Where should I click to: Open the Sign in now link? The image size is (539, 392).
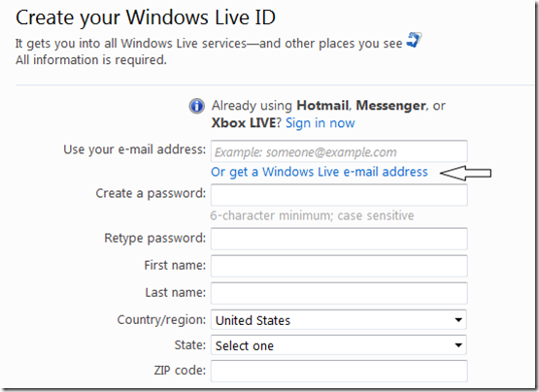coord(320,123)
